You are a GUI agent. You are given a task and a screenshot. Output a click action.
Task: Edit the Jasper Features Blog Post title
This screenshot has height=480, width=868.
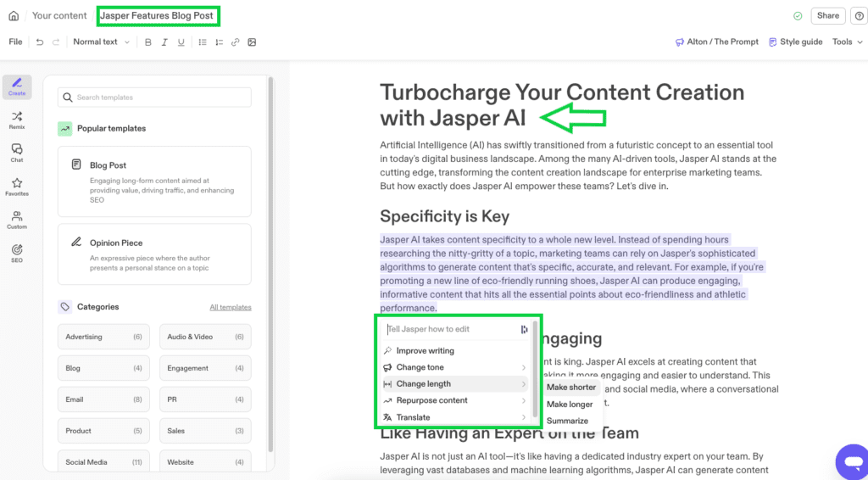[x=157, y=15]
